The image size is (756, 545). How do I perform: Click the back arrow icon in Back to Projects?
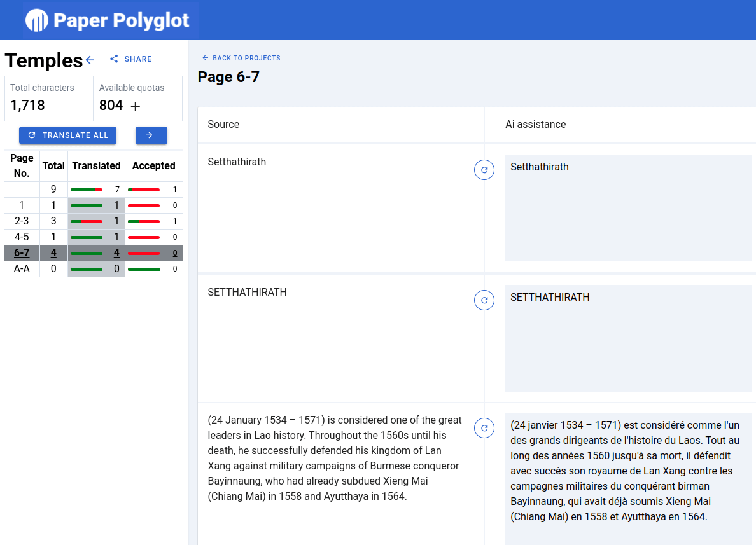[204, 57]
